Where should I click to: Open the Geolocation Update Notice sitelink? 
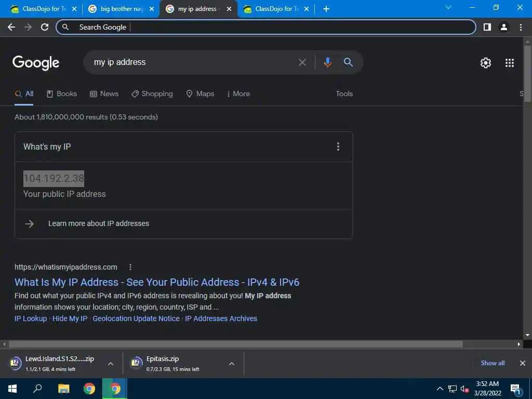[x=136, y=318]
